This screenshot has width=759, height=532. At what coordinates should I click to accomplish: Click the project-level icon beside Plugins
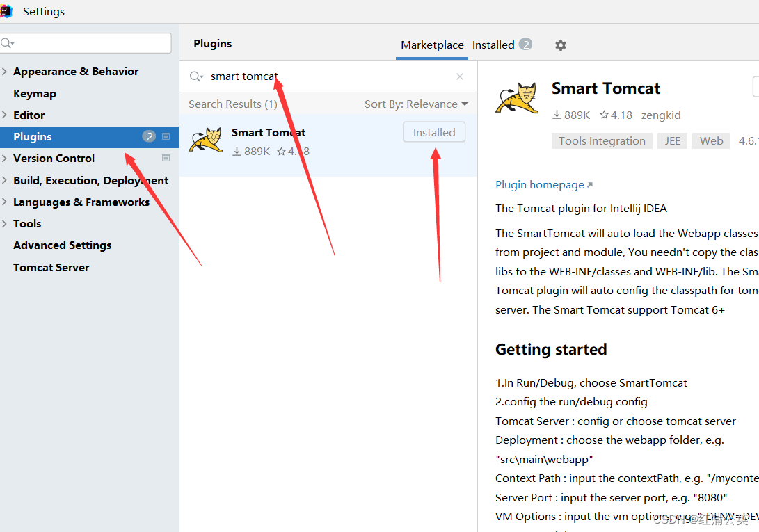click(166, 136)
